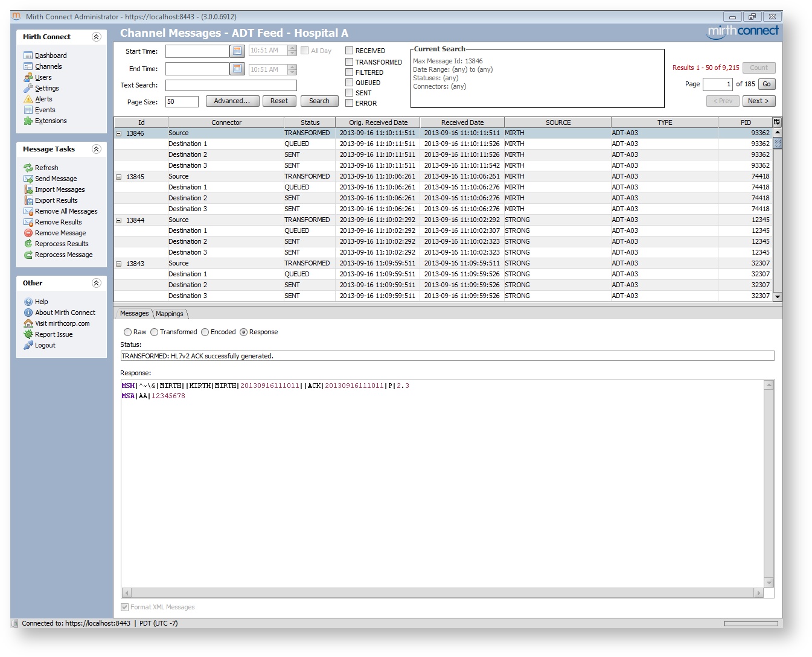This screenshot has width=812, height=657.
Task: Focus the Text Search input field
Action: [x=231, y=86]
